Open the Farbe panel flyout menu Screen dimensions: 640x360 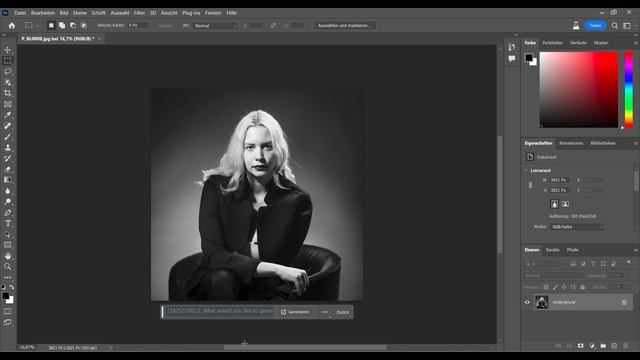click(636, 43)
